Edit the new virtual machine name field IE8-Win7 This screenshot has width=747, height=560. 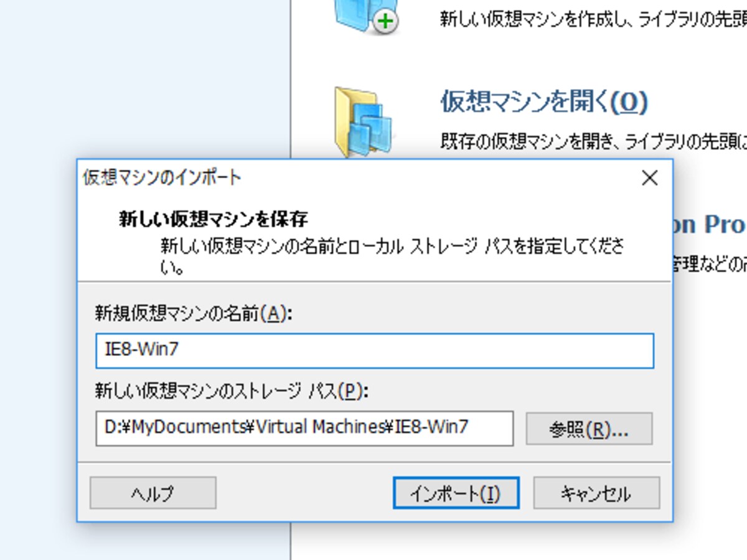tap(375, 350)
